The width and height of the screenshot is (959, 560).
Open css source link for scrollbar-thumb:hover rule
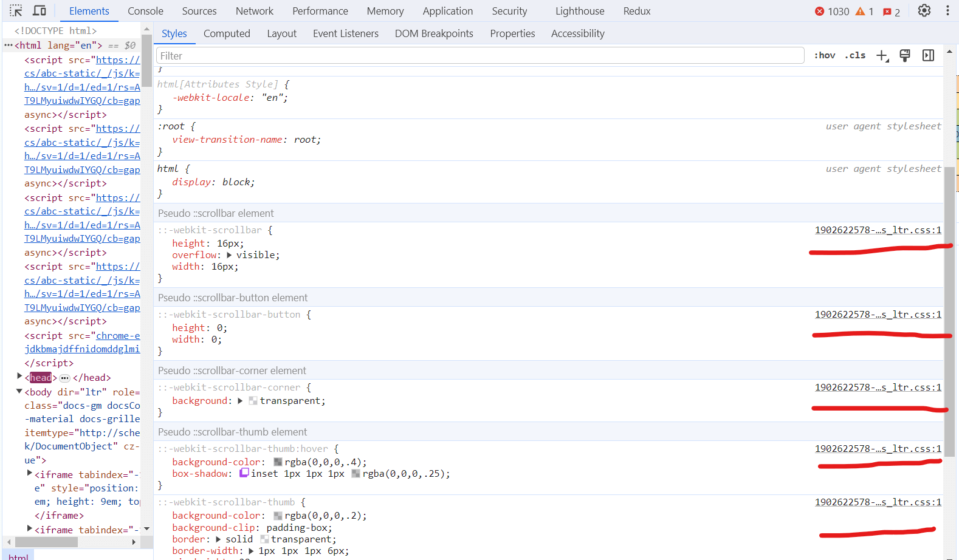[878, 449]
